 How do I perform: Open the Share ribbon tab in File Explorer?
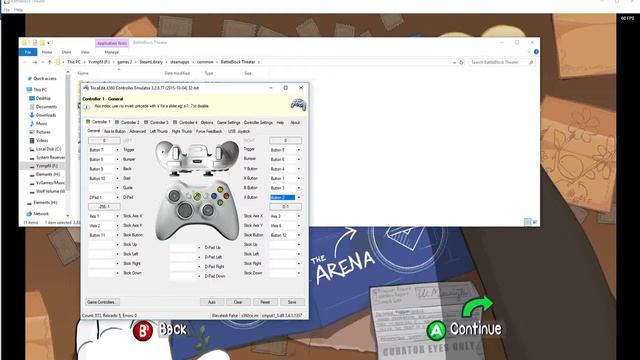[66, 52]
